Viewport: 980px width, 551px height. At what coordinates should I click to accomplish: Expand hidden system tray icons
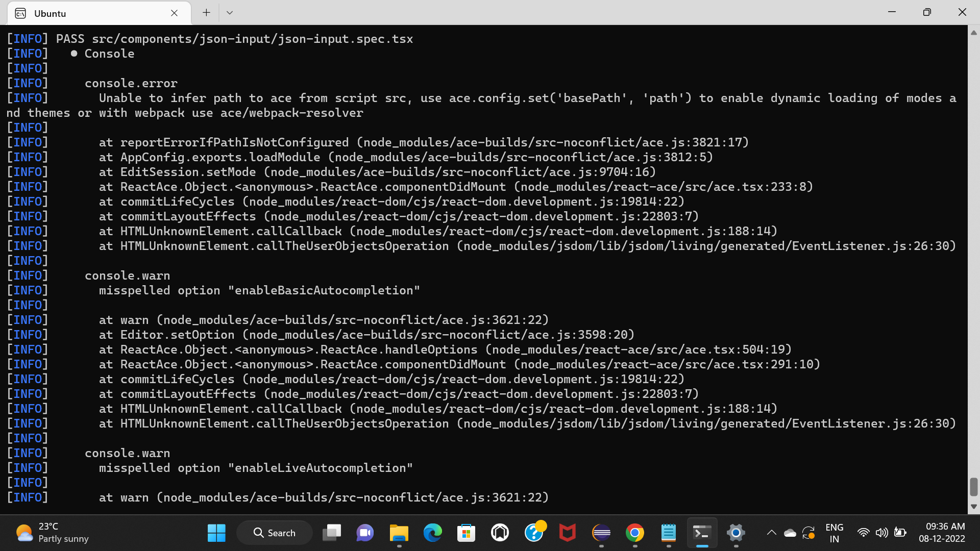click(x=772, y=532)
